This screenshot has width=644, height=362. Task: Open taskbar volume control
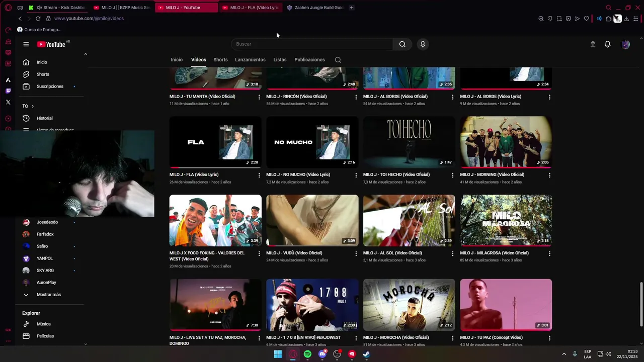(x=608, y=354)
